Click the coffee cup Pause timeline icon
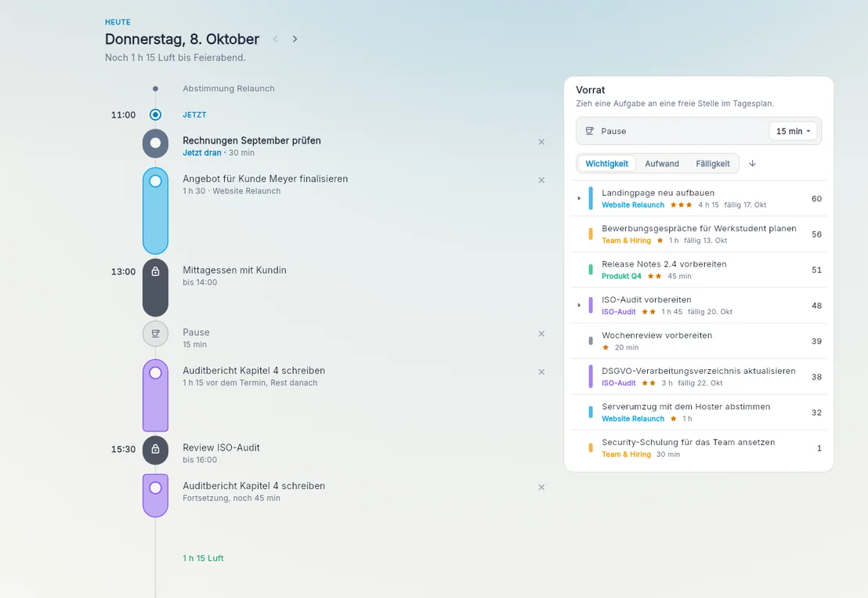The image size is (868, 598). (156, 333)
